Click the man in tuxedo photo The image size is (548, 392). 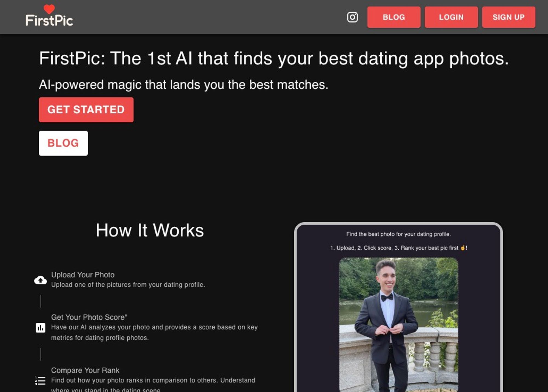click(x=399, y=324)
